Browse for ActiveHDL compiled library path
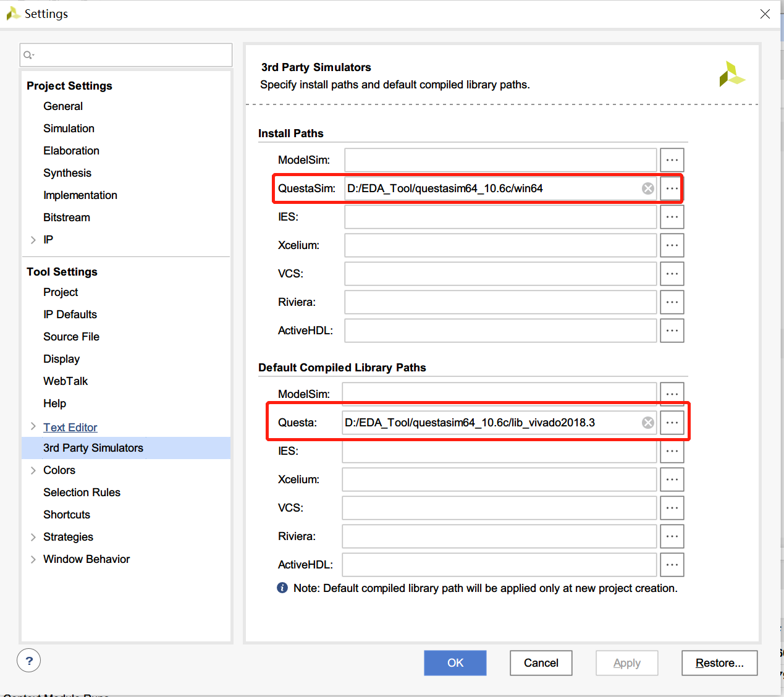Screen dimensions: 784x697 click(672, 565)
